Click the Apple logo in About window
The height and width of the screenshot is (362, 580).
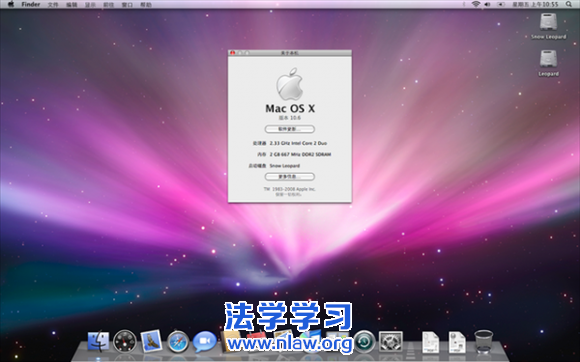click(290, 84)
